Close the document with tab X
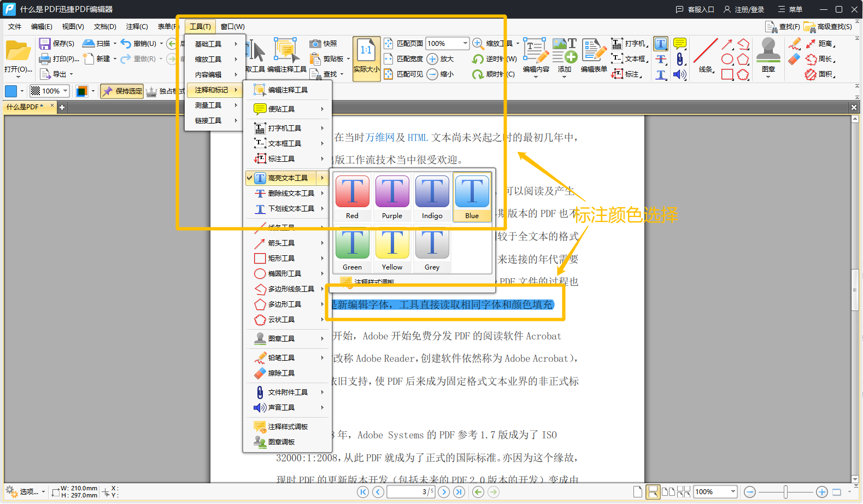The height and width of the screenshot is (504, 863). [x=52, y=106]
